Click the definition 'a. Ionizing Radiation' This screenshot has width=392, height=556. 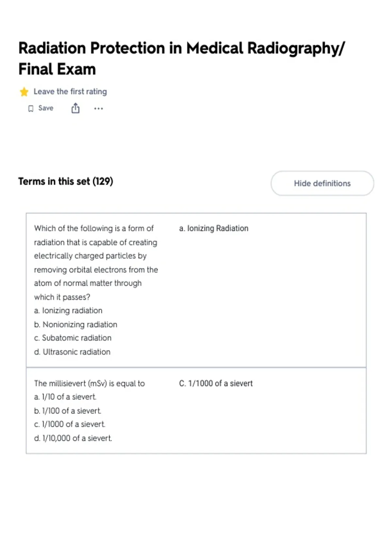214,228
